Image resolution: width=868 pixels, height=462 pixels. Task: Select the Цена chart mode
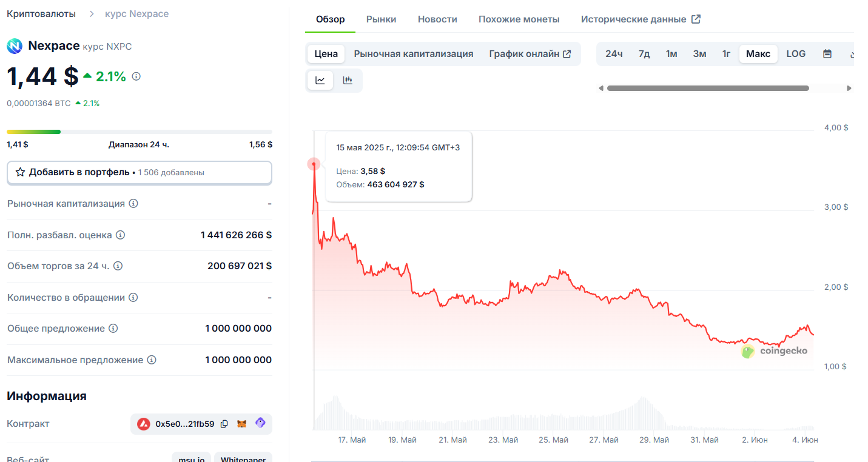coord(326,54)
